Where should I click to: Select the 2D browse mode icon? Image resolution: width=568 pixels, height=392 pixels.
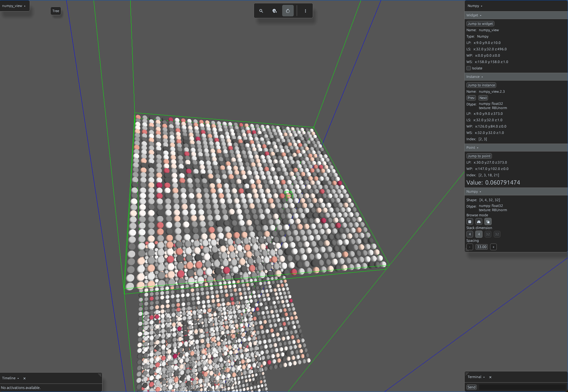click(x=470, y=222)
